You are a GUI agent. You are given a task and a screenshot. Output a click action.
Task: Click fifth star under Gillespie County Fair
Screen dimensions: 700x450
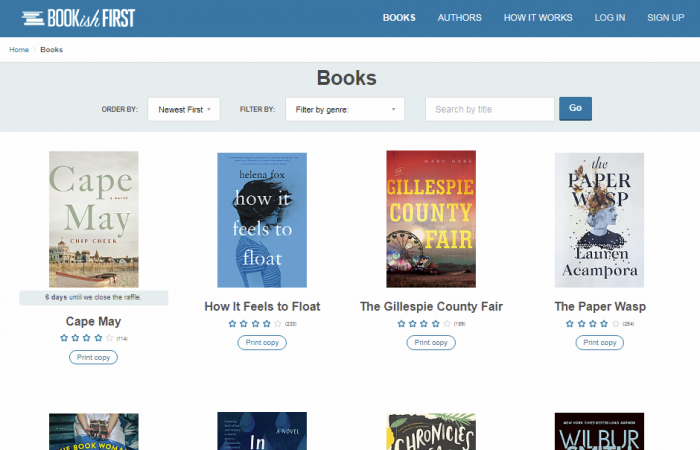[447, 324]
